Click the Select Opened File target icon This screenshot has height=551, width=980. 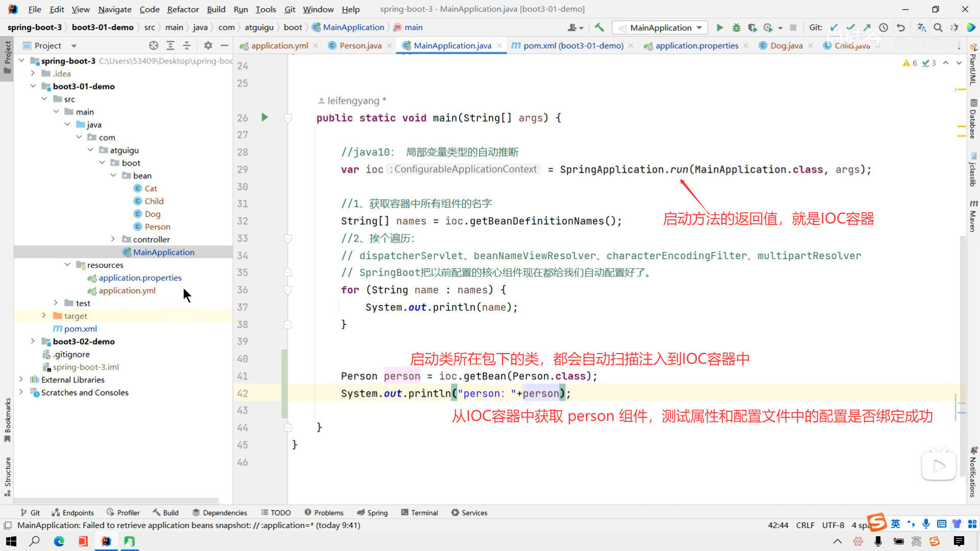click(154, 45)
